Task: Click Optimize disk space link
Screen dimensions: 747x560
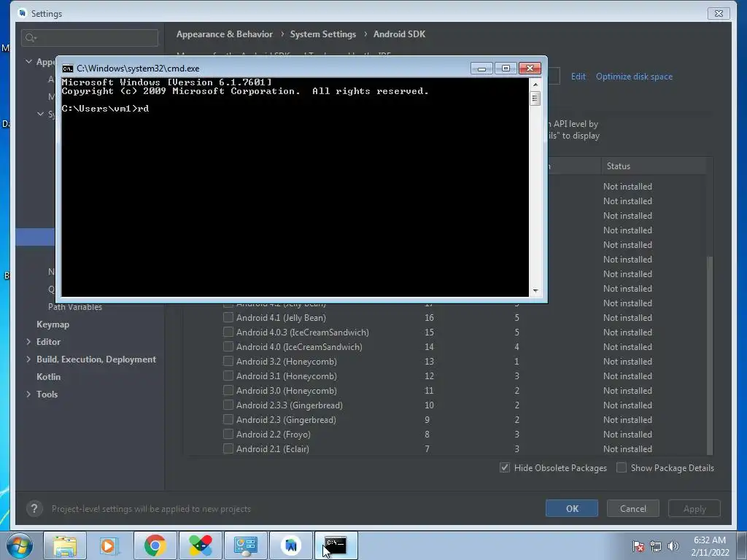Action: (x=634, y=76)
